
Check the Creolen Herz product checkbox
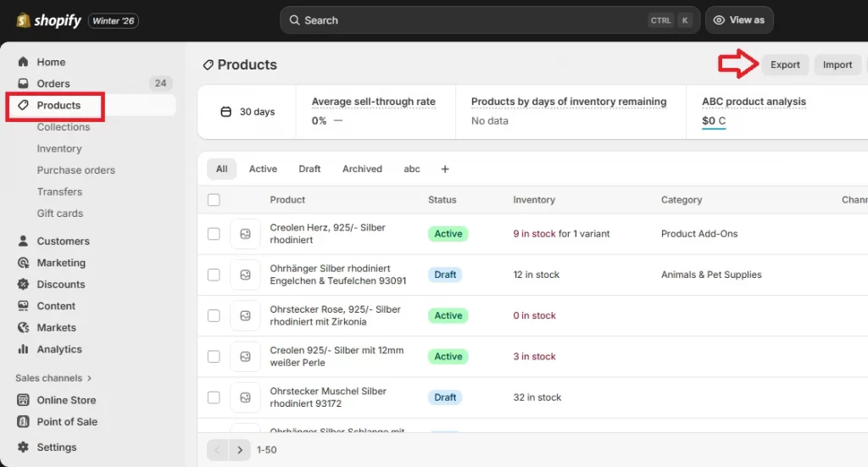click(x=214, y=234)
